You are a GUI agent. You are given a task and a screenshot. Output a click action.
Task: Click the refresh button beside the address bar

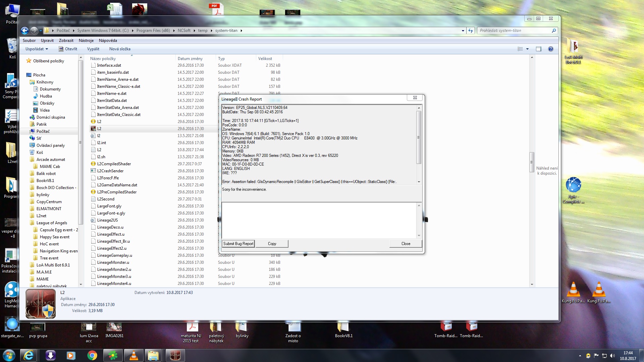471,31
